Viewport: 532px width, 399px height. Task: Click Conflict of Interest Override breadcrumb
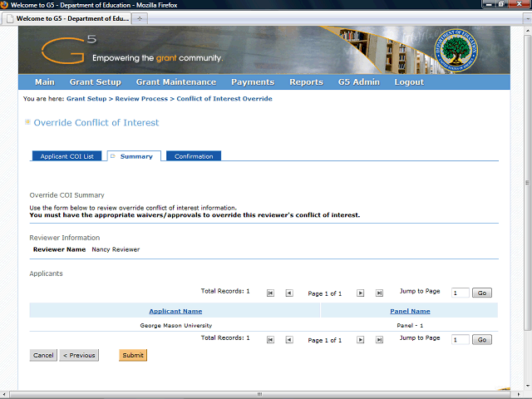pyautogui.click(x=224, y=99)
